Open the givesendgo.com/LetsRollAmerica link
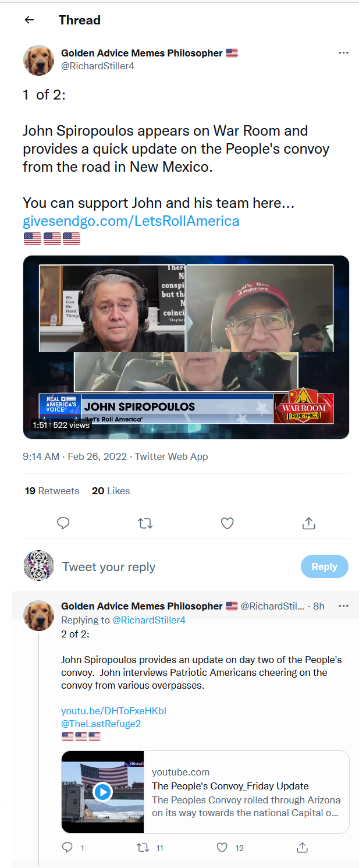This screenshot has width=359, height=868. [131, 221]
